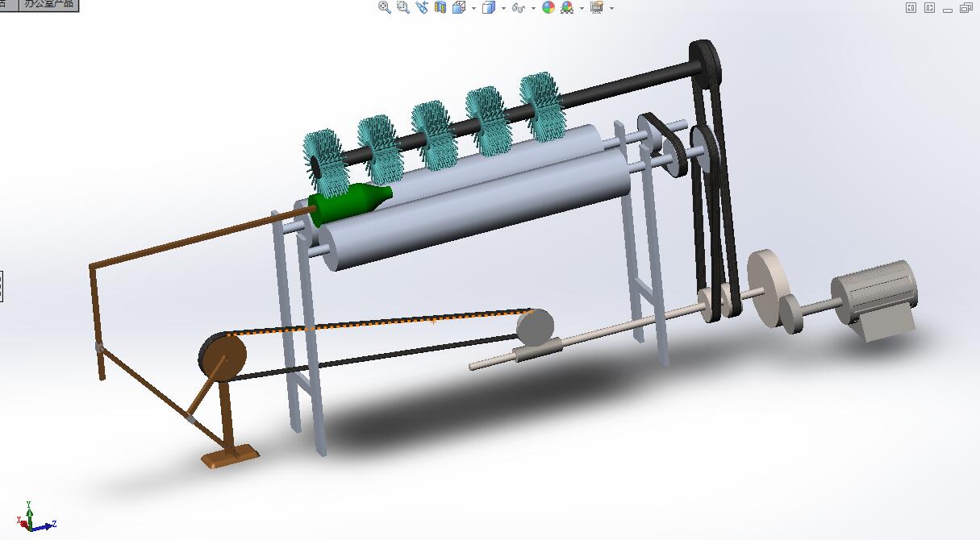
Task: Collapse the left panel with arrow button
Action: pyautogui.click(x=911, y=8)
